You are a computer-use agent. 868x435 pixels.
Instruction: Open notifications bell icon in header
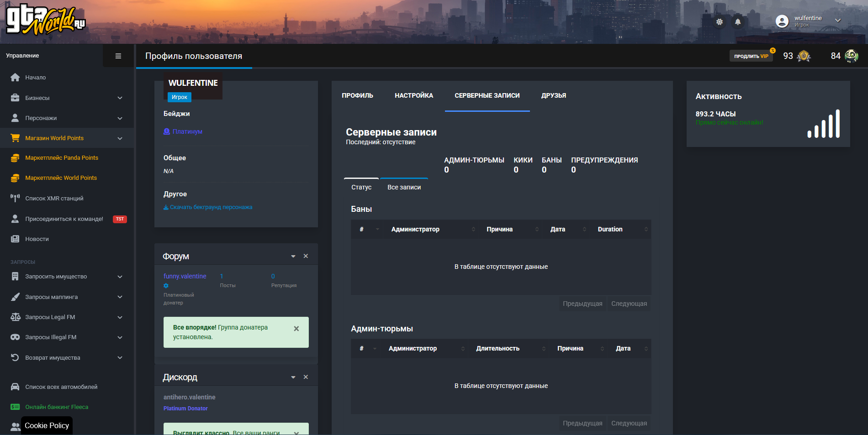point(738,21)
